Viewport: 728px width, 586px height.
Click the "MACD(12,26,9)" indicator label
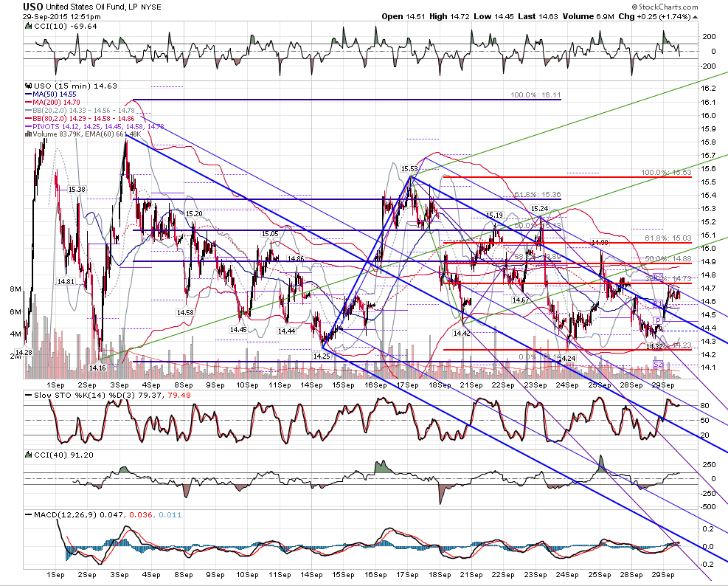[x=67, y=515]
